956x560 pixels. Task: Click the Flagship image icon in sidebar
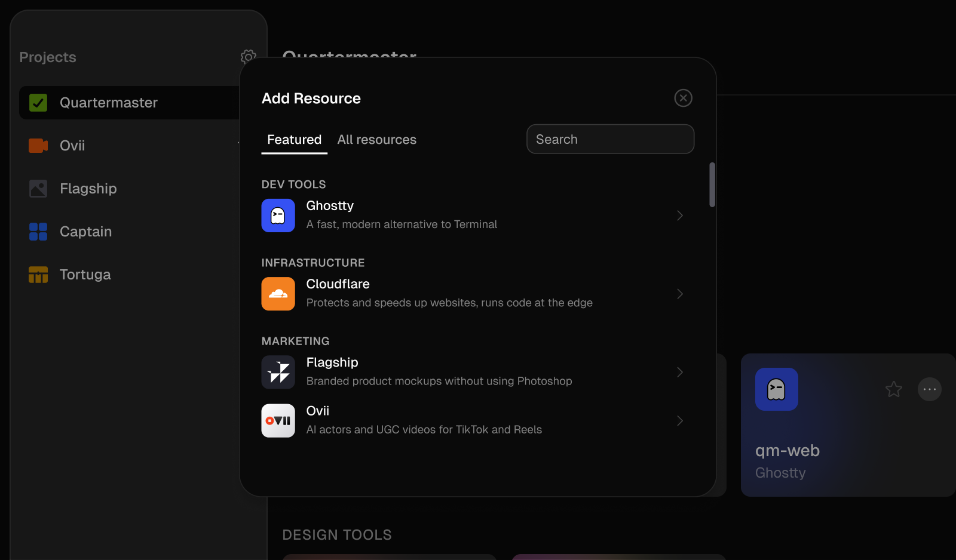coord(38,189)
